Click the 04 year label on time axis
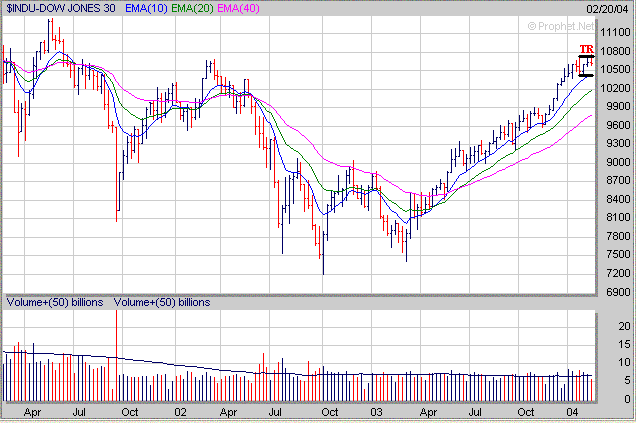Image resolution: width=636 pixels, height=423 pixels. 572,412
